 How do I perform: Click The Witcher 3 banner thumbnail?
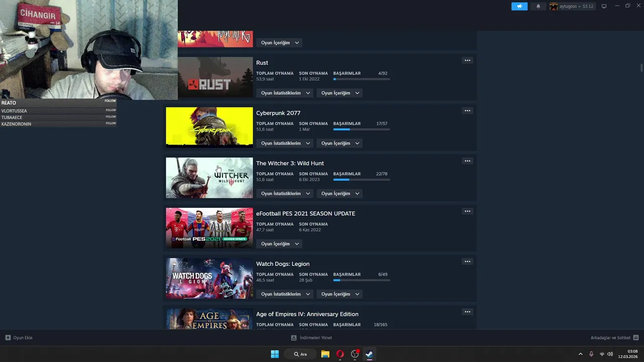pos(209,177)
